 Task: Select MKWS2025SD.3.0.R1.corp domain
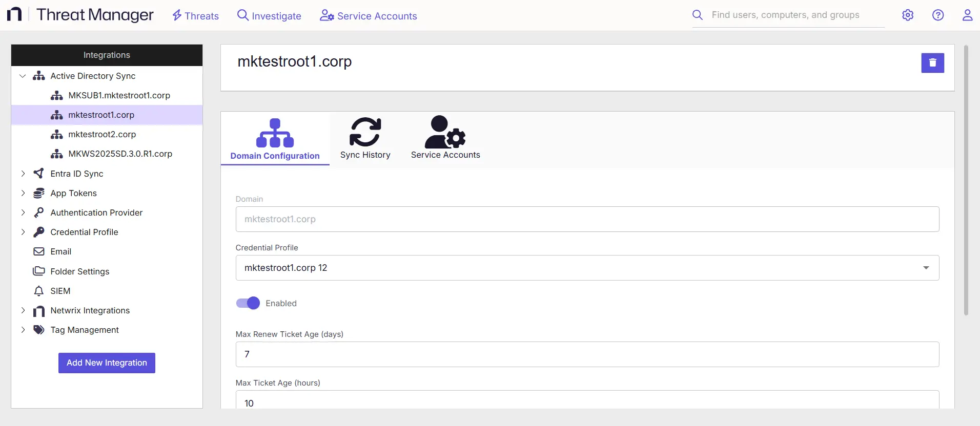(x=120, y=154)
